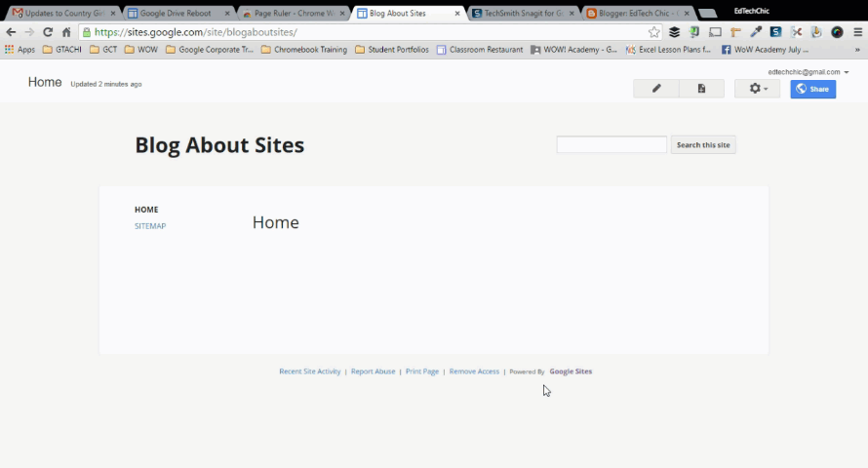Viewport: 868px width, 468px height.
Task: Open the WOW bookmarks folder
Action: [x=141, y=49]
